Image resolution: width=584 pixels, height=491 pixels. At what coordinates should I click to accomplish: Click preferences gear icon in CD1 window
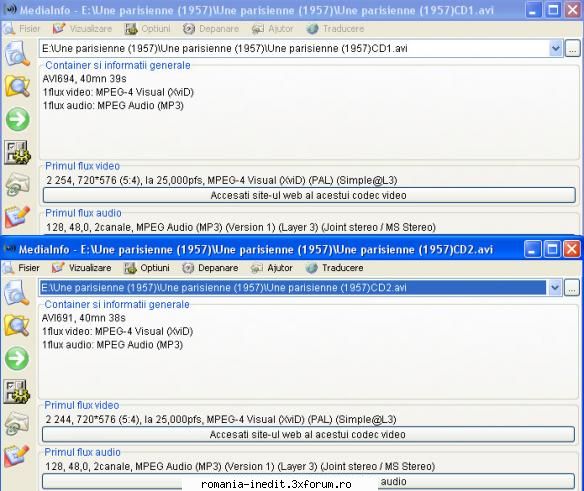[17, 152]
